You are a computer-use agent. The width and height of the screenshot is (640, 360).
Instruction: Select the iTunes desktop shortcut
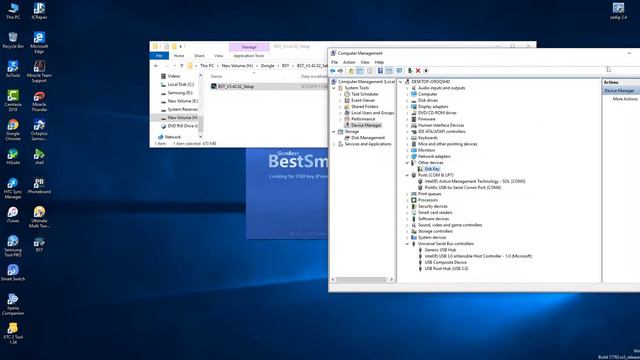click(x=13, y=215)
